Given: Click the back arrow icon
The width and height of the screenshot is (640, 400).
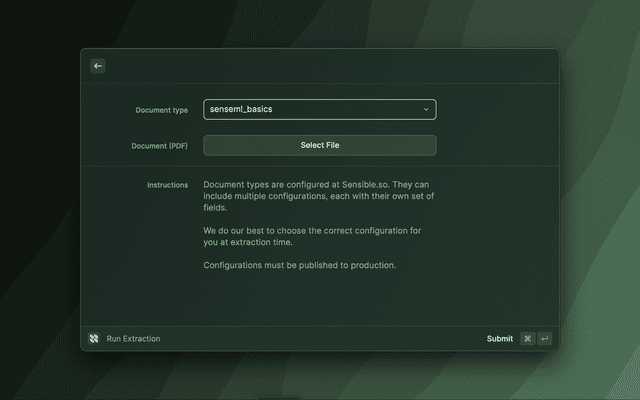Looking at the screenshot, I should tap(98, 66).
